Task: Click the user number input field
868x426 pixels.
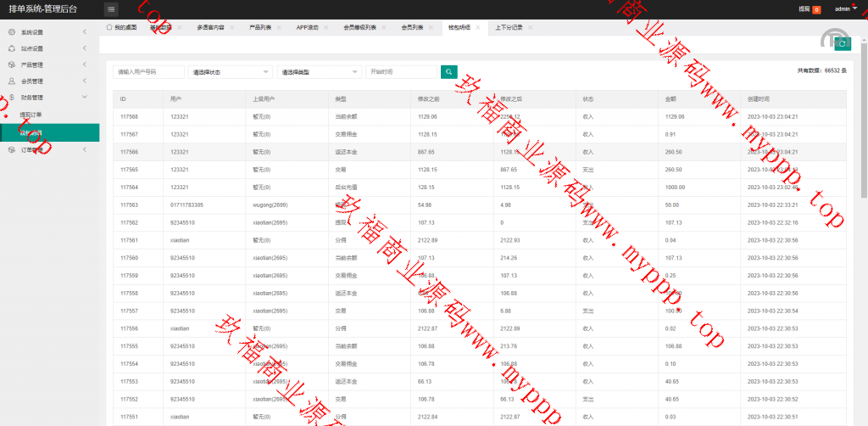Action: click(x=148, y=72)
